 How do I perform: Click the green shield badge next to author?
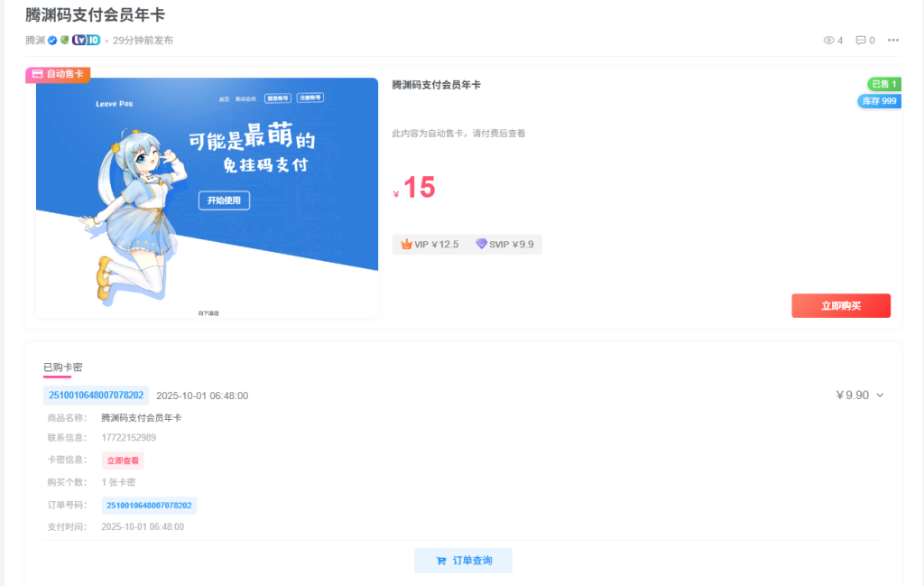click(x=65, y=41)
